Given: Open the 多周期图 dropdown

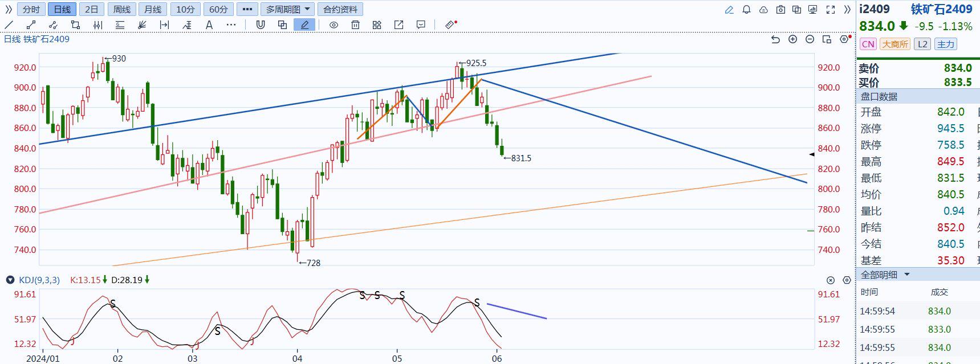Looking at the screenshot, I should 288,10.
